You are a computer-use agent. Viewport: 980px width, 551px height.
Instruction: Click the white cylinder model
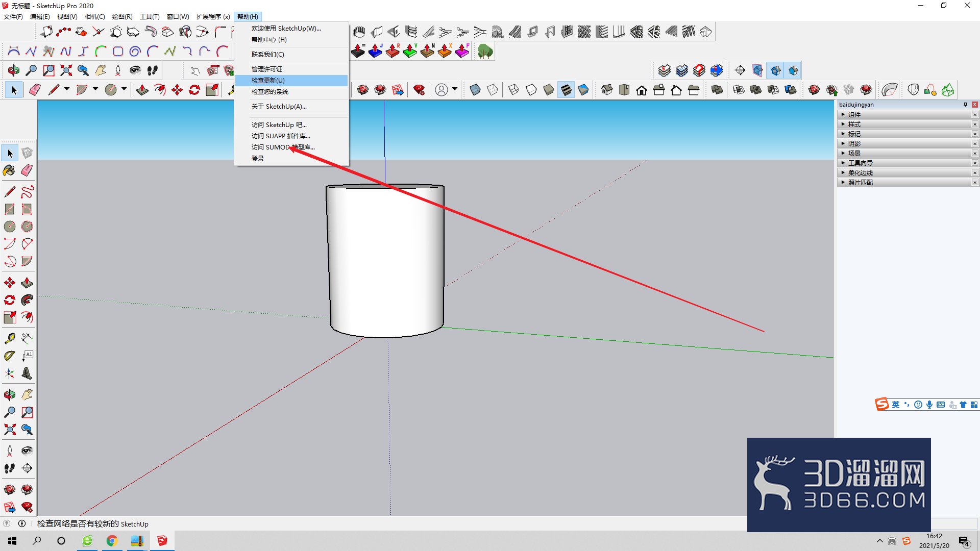(x=385, y=260)
